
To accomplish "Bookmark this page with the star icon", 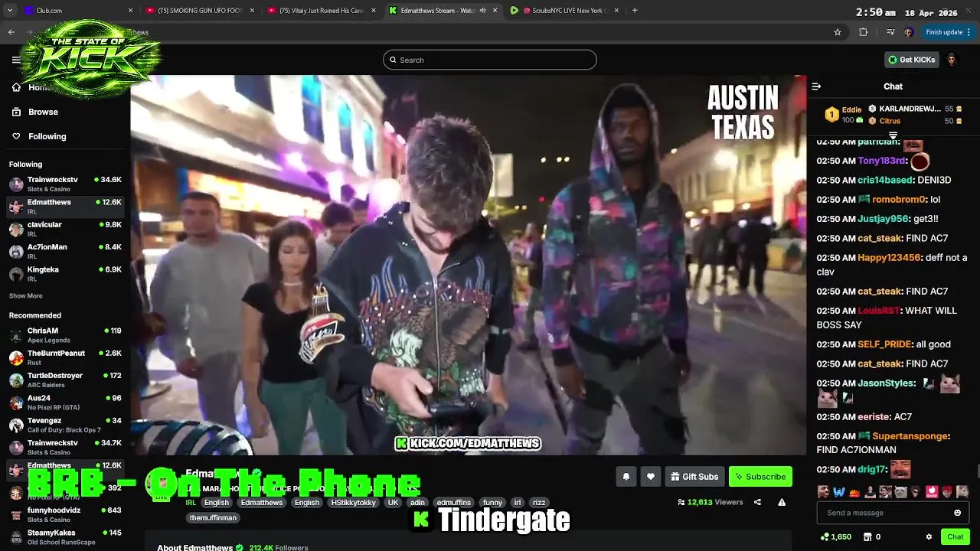I will 838,32.
